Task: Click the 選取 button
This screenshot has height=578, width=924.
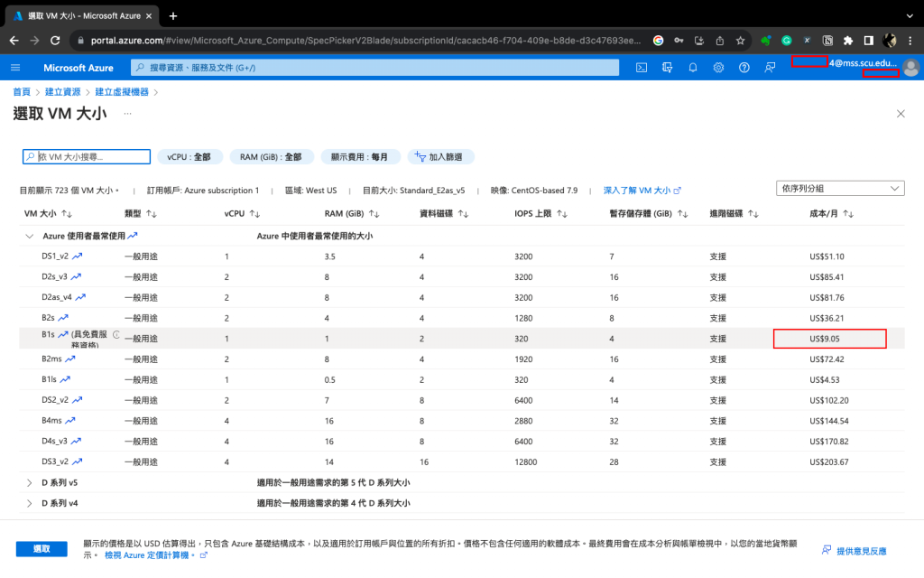Action: pos(42,549)
